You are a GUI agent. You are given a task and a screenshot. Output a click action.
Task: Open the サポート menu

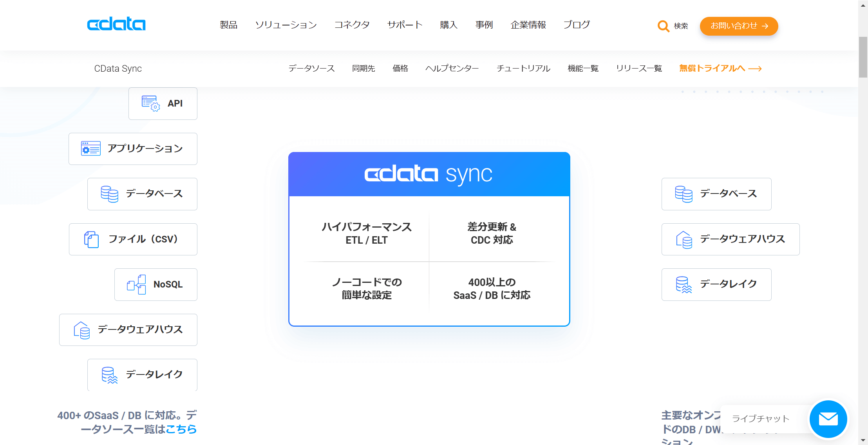click(x=405, y=25)
